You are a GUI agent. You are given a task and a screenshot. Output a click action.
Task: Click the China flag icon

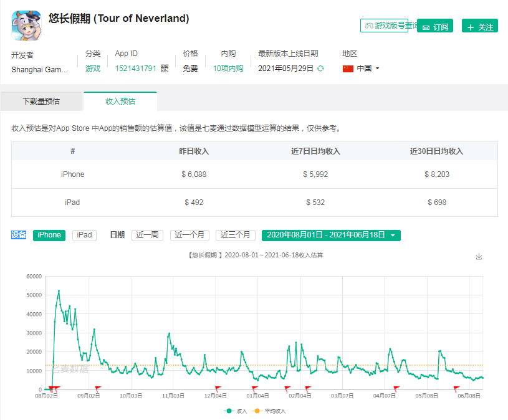(x=348, y=69)
